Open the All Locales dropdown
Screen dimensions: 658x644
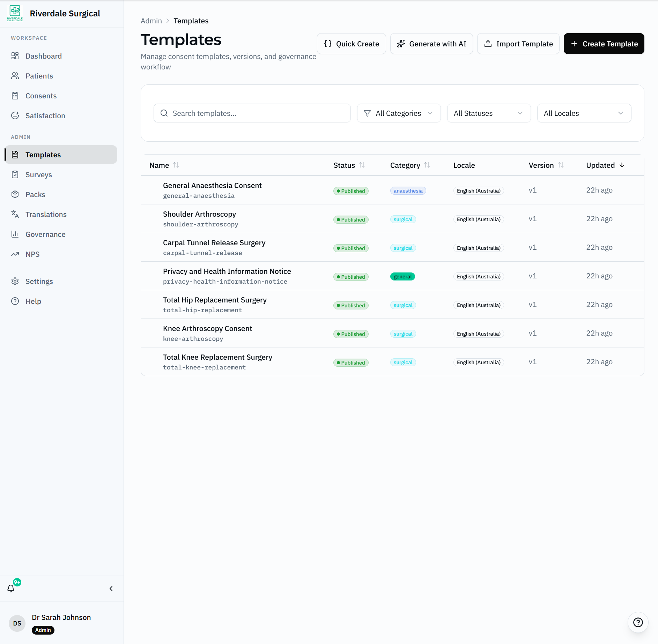(x=584, y=113)
